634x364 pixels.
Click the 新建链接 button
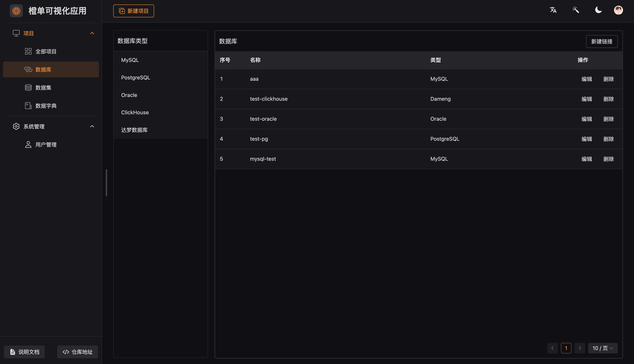602,41
